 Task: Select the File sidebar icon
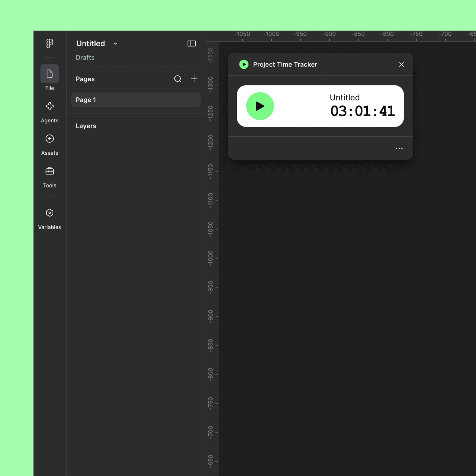[x=49, y=74]
